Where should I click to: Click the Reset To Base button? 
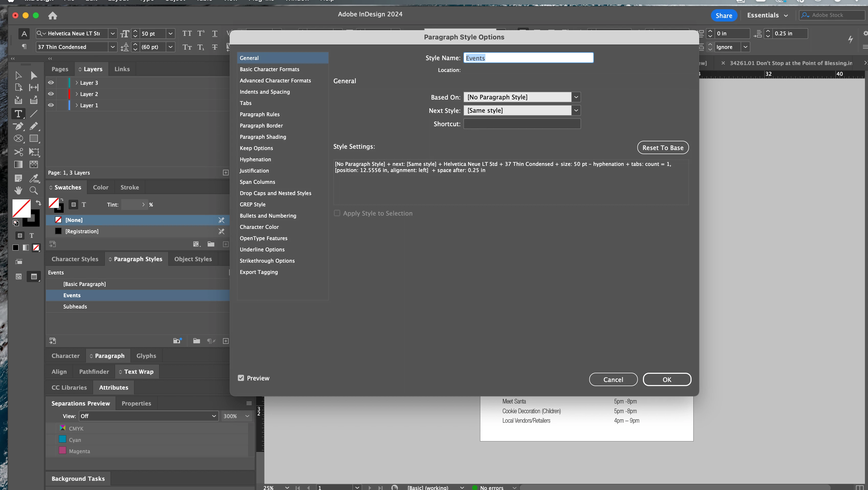[662, 148]
